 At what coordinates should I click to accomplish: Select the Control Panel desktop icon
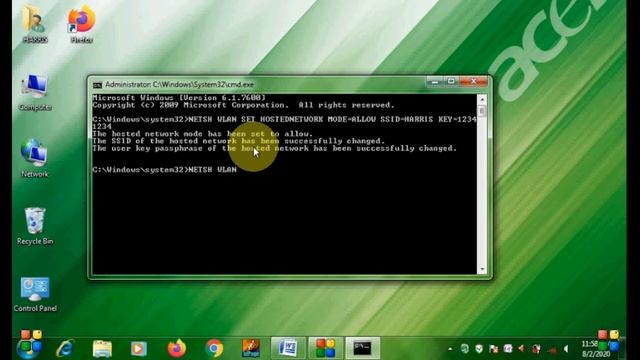point(35,294)
